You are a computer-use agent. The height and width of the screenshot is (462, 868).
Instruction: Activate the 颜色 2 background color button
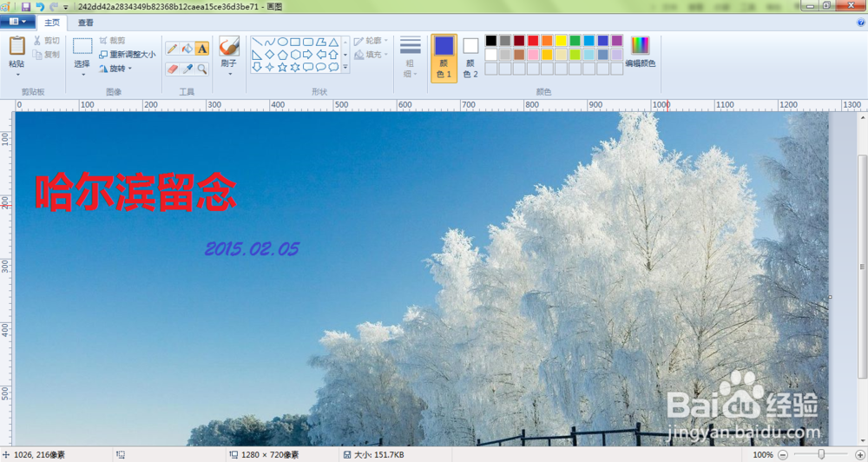tap(470, 58)
